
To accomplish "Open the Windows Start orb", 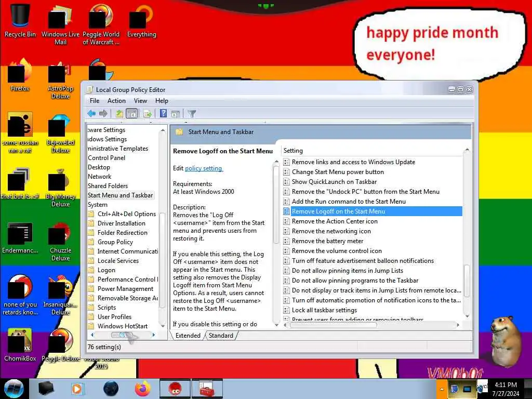I will click(14, 389).
